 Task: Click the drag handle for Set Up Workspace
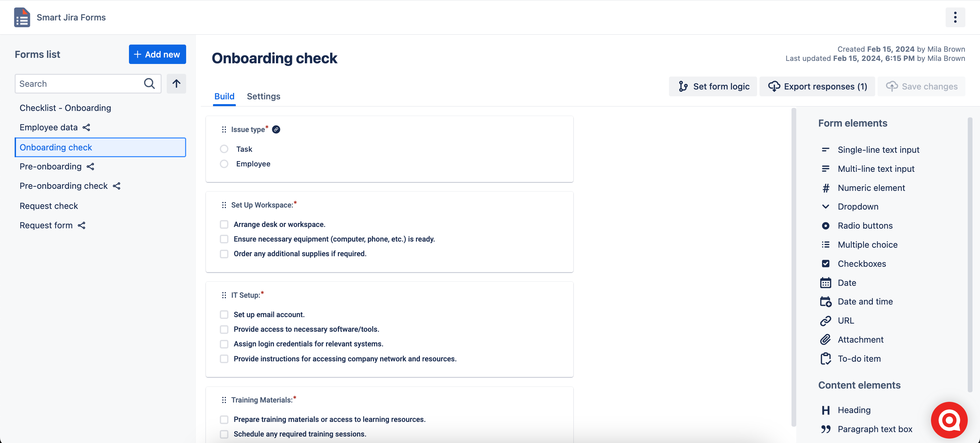(224, 206)
